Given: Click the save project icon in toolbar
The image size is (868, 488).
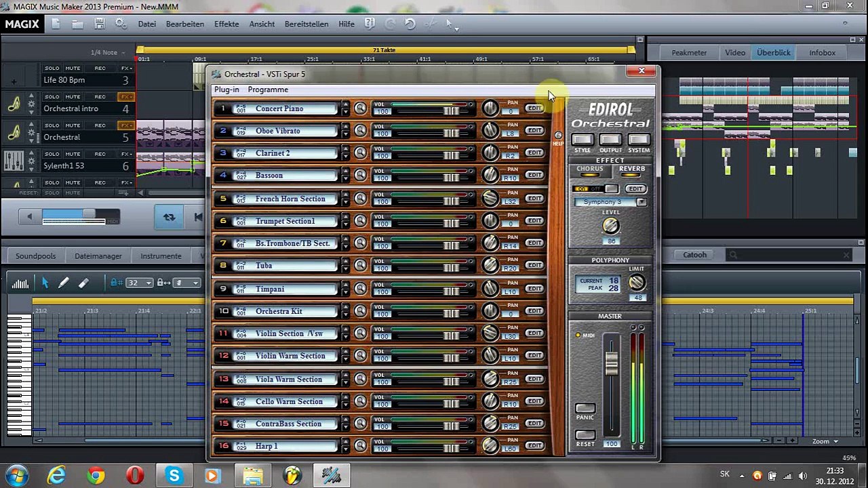Looking at the screenshot, I should [x=99, y=24].
